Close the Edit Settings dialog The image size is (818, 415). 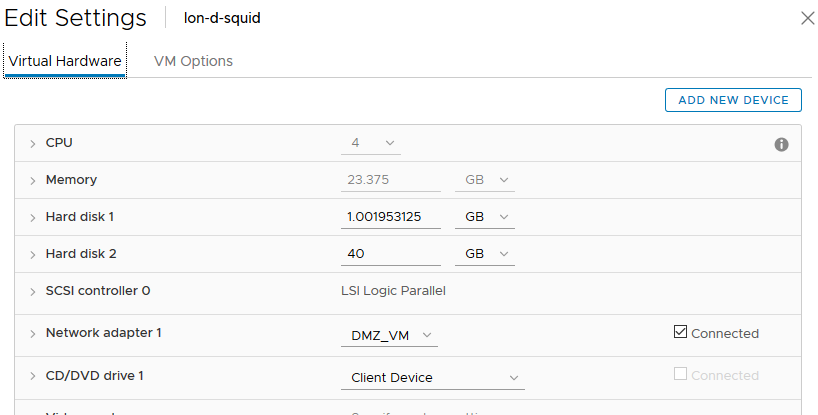(808, 18)
